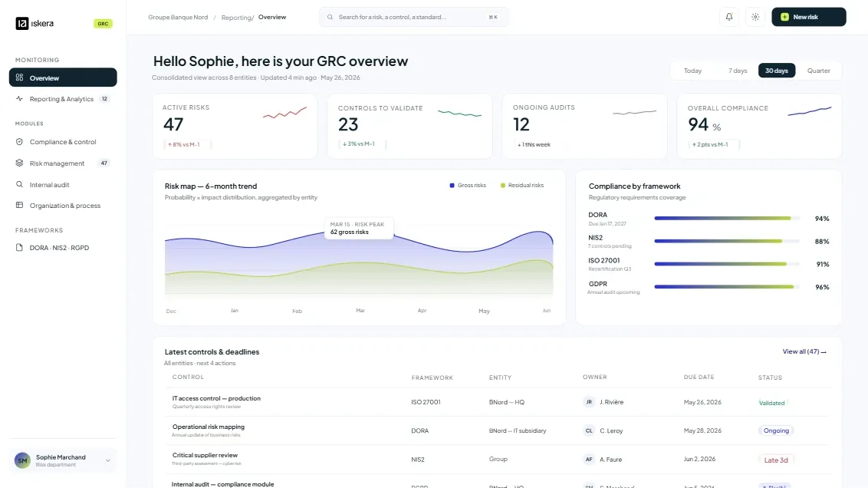Open Internal audit module

click(x=63, y=184)
